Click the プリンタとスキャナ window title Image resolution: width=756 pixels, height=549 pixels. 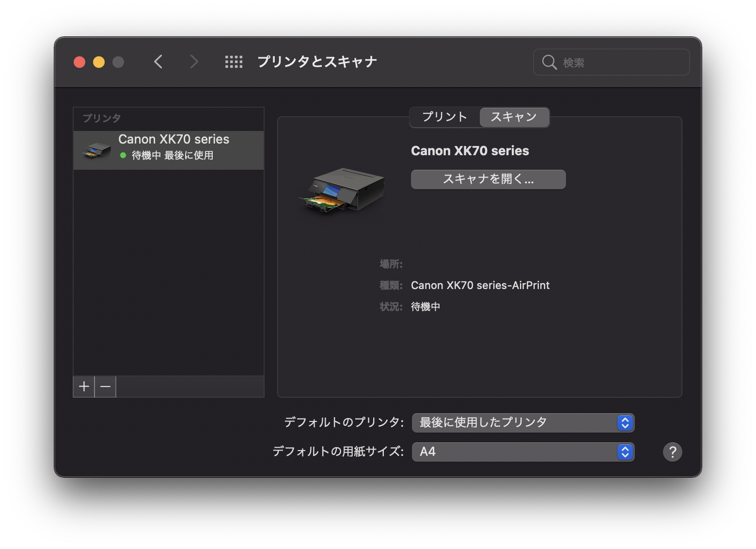pyautogui.click(x=317, y=62)
